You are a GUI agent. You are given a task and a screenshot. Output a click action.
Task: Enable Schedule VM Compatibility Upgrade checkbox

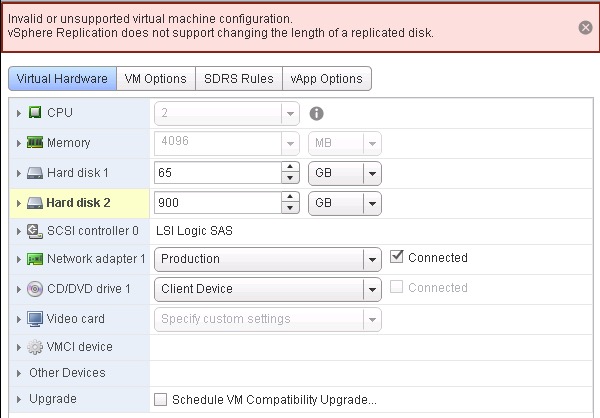tap(161, 400)
